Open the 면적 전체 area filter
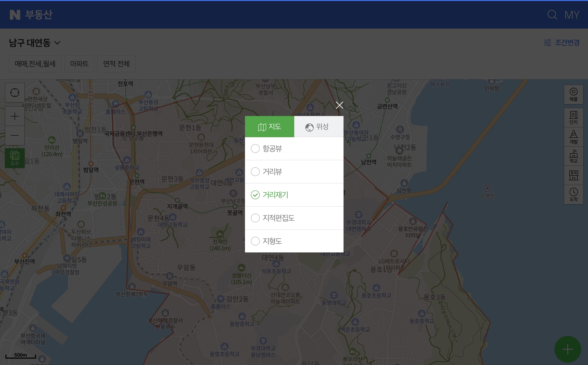 click(x=116, y=64)
